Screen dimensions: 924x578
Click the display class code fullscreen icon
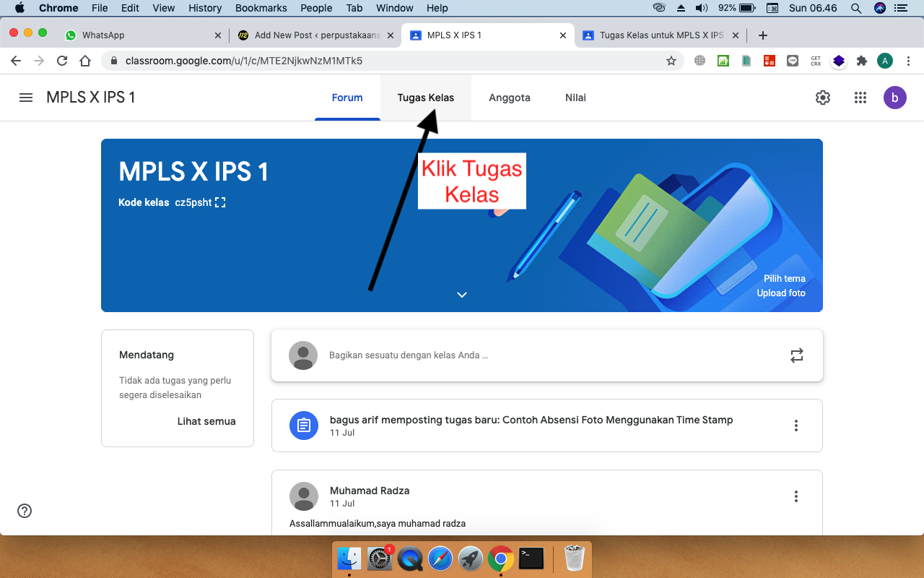[x=220, y=203]
